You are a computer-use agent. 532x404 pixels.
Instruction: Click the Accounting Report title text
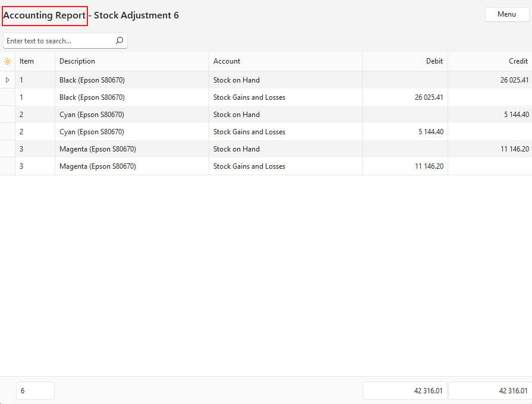click(x=45, y=15)
